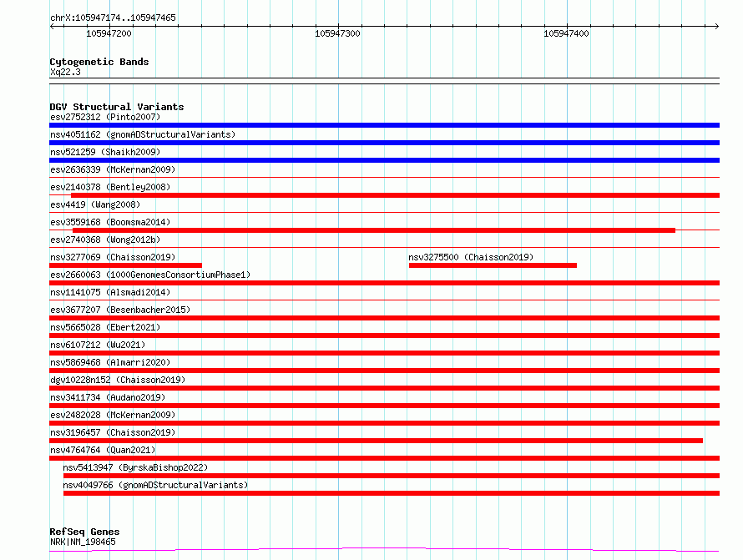Image resolution: width=743 pixels, height=560 pixels.
Task: Click the red bar under nsv6107212
Action: pos(384,353)
